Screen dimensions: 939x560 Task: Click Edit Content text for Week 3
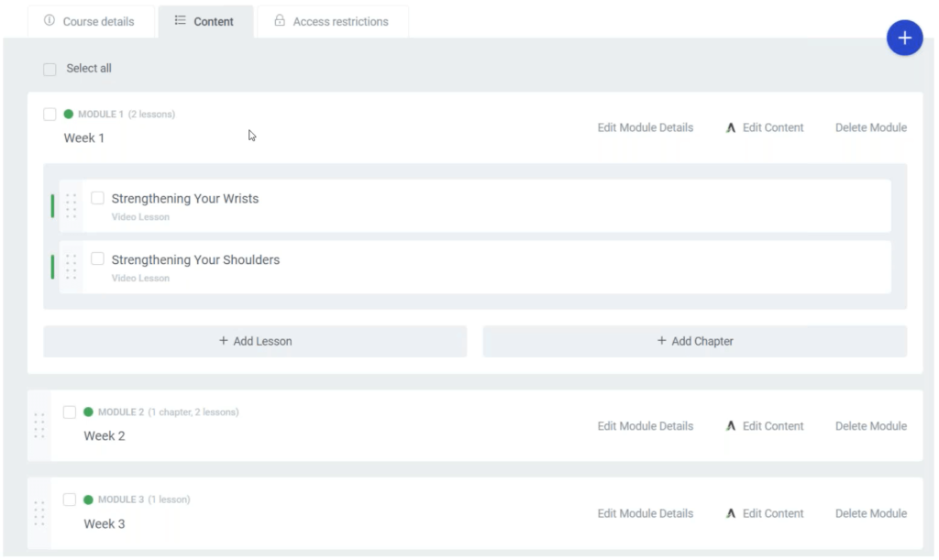tap(772, 513)
